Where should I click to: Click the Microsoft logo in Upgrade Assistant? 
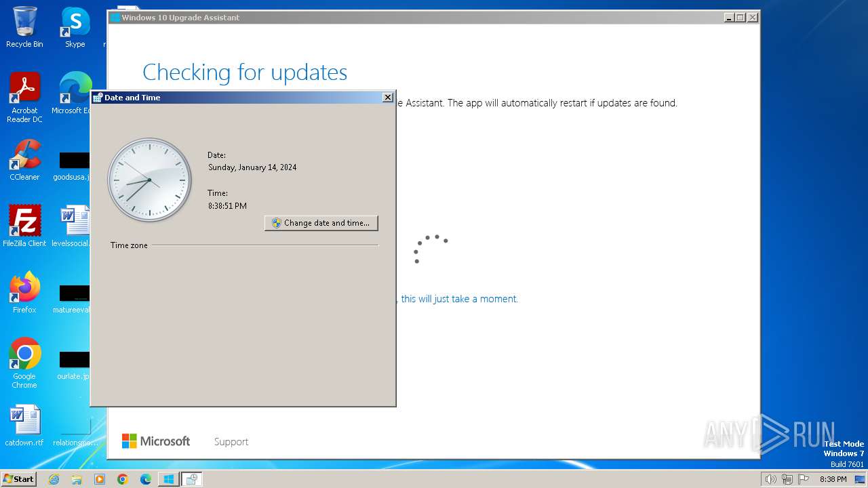tap(156, 441)
